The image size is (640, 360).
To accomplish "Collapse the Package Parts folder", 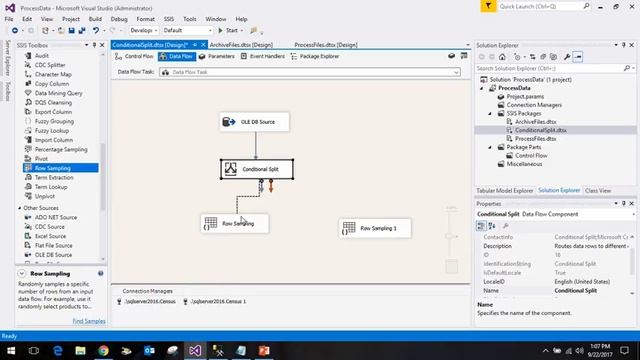I will (490, 147).
